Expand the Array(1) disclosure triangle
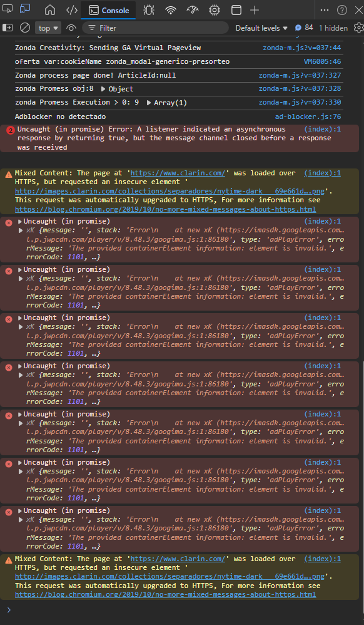 [149, 103]
